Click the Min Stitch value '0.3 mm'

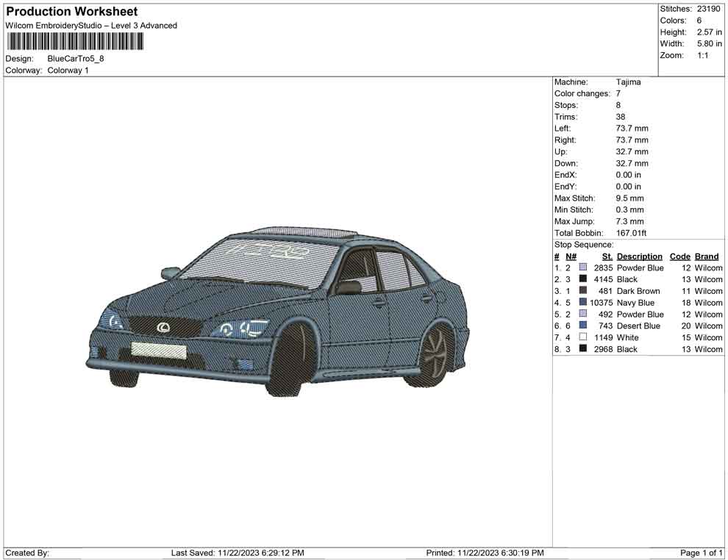[630, 209]
